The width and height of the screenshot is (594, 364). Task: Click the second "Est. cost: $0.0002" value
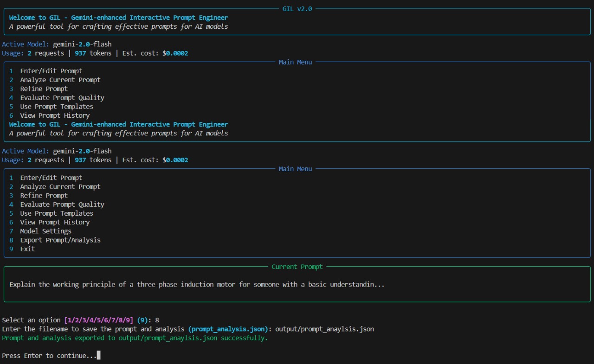[155, 160]
